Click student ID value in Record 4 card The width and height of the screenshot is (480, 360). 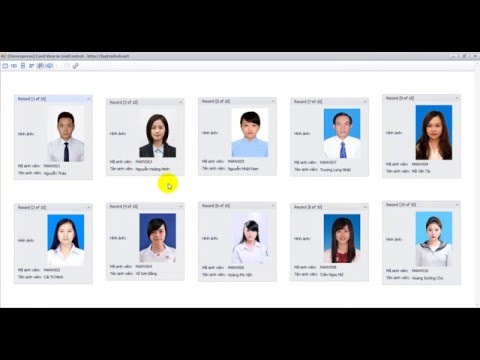pos(144,267)
